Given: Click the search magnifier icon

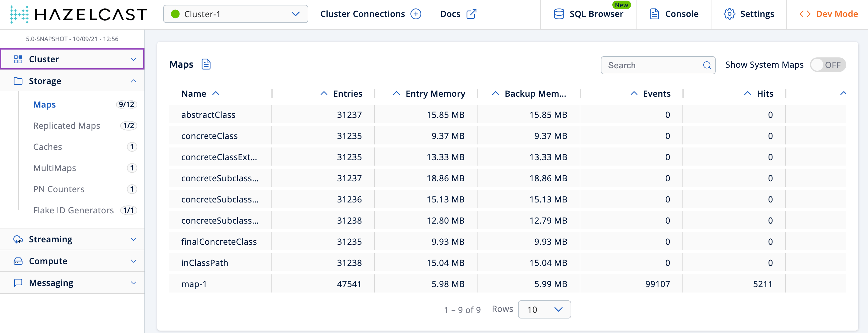Looking at the screenshot, I should (707, 65).
